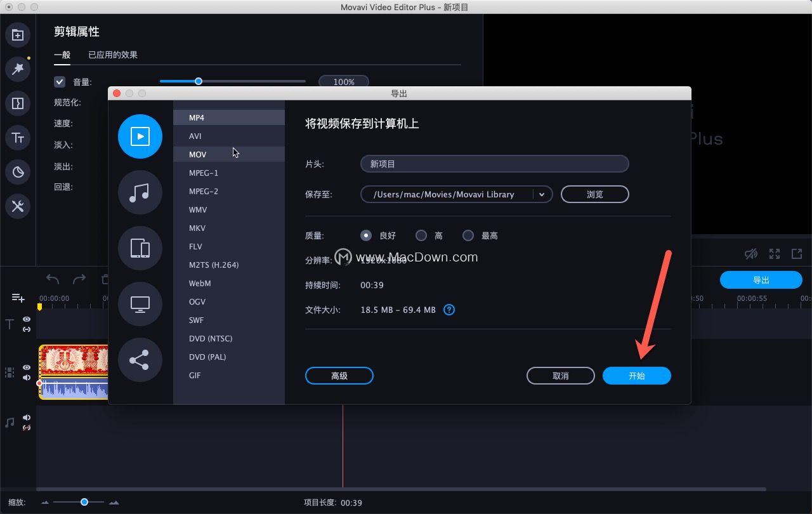812x514 pixels.
Task: Click the fullscreen preview icon
Action: (775, 254)
